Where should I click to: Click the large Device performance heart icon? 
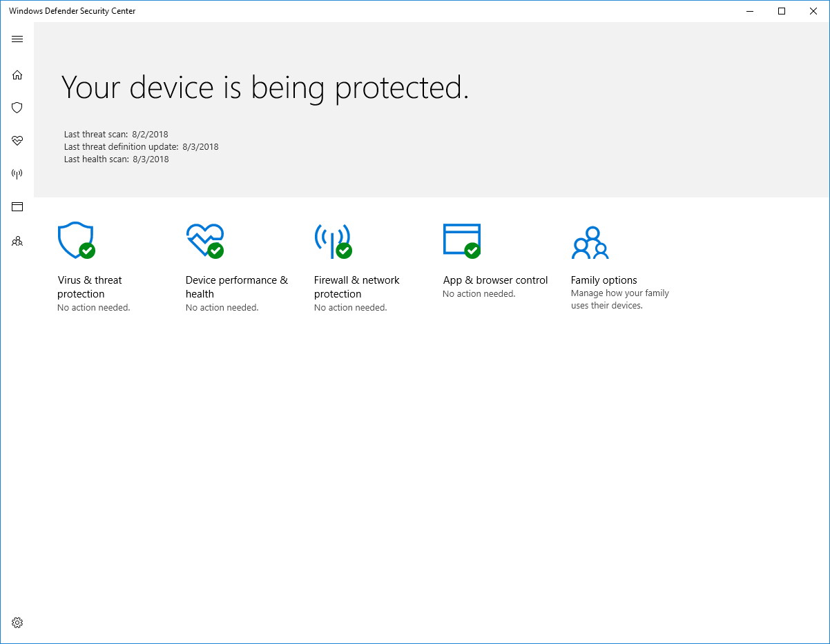tap(204, 241)
